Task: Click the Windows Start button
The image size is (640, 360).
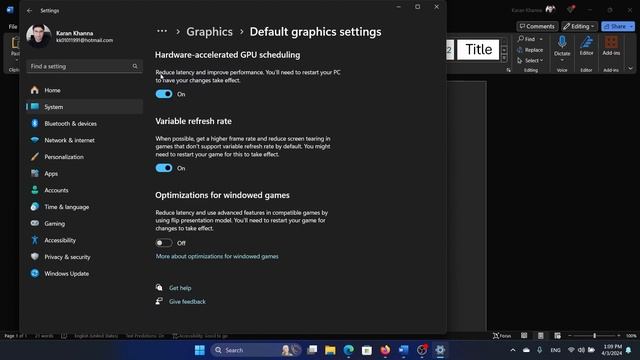Action: (200, 350)
